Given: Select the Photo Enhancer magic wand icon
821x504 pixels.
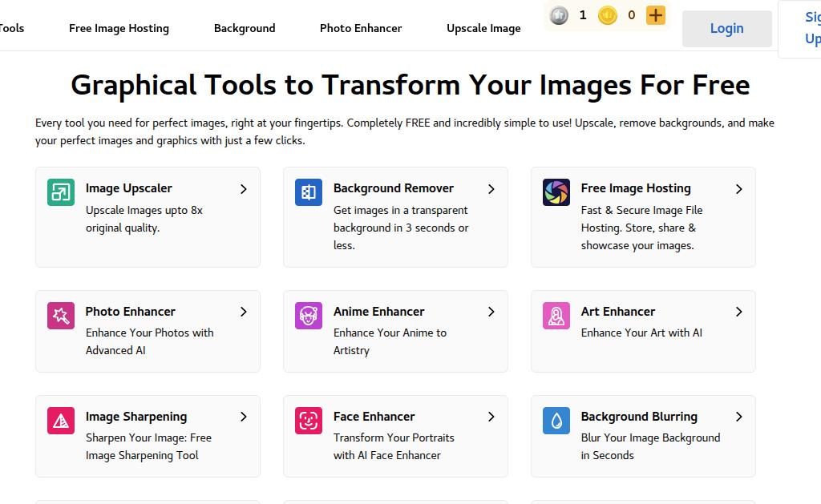Looking at the screenshot, I should point(61,316).
